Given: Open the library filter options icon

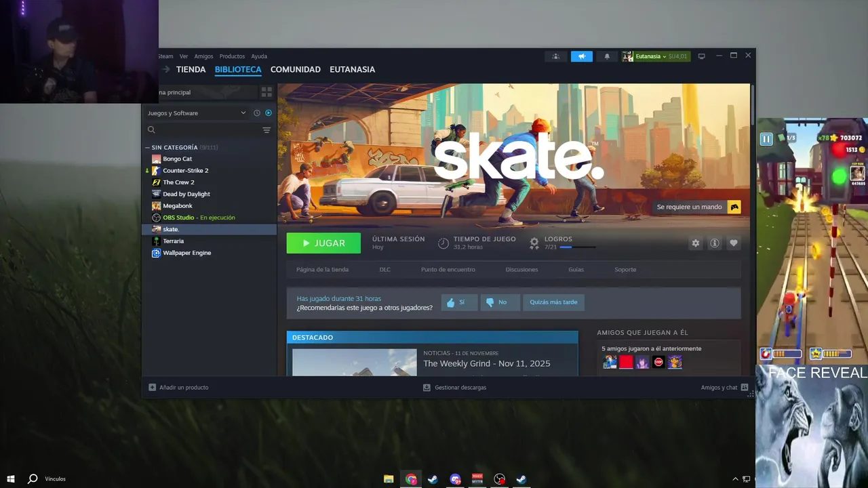Looking at the screenshot, I should (x=267, y=130).
